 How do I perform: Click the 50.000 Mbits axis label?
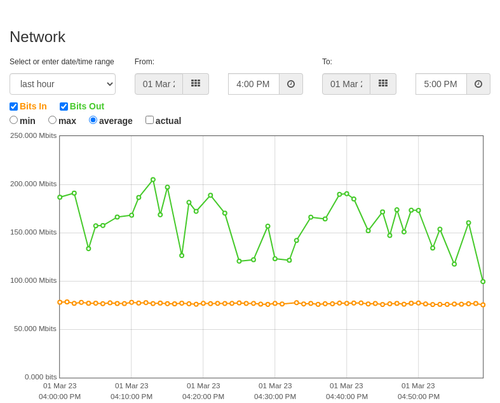click(x=35, y=329)
